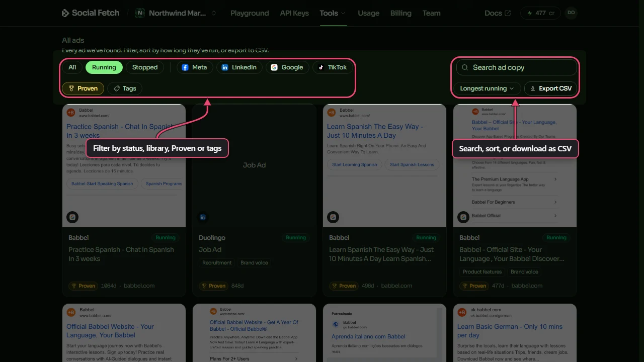Open the Usage page

368,13
